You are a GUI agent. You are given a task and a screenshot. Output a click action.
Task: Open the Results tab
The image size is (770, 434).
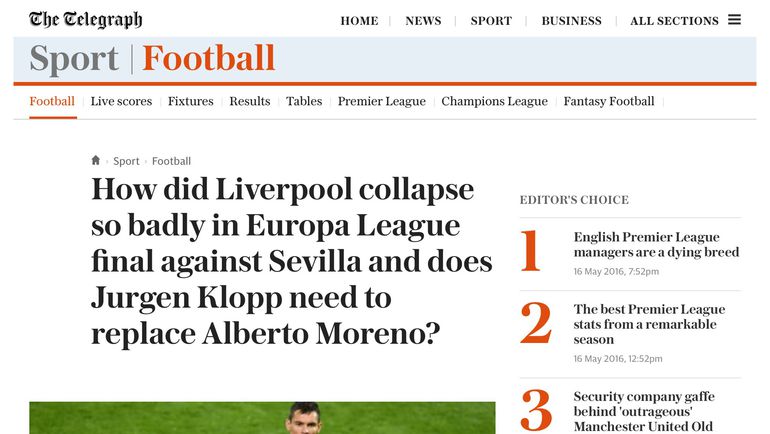[249, 101]
